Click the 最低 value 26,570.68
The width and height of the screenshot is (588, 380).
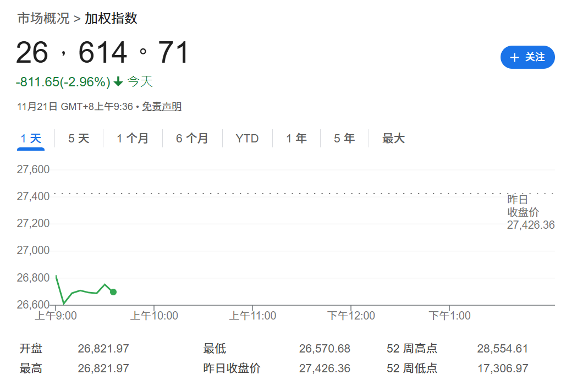tap(325, 349)
